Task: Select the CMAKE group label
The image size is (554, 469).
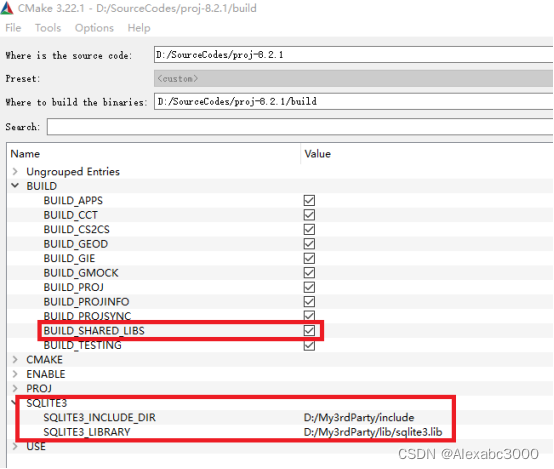Action: (45, 359)
